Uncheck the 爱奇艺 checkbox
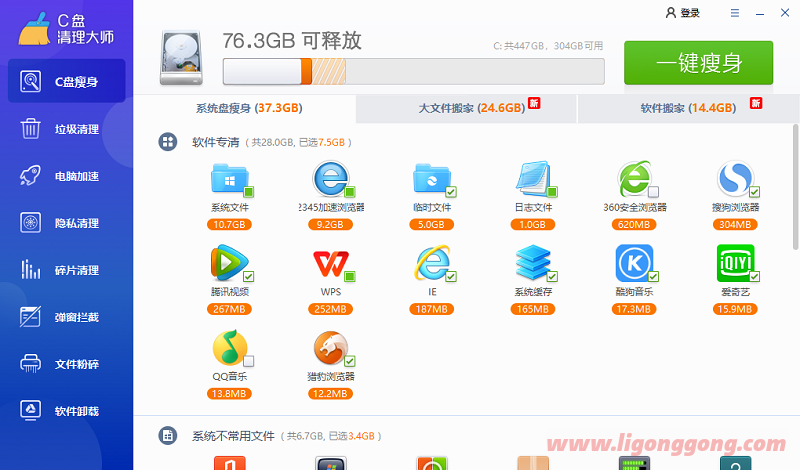This screenshot has width=800, height=470. pos(755,277)
